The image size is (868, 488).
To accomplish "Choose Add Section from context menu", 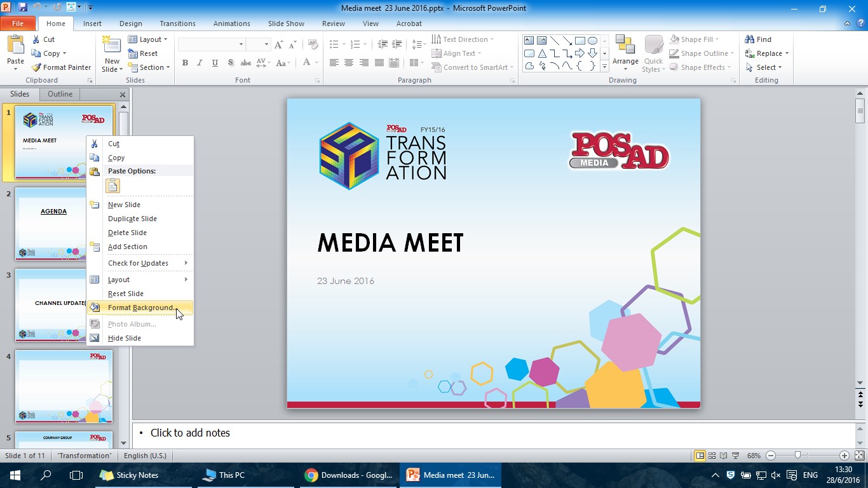I will click(x=140, y=247).
